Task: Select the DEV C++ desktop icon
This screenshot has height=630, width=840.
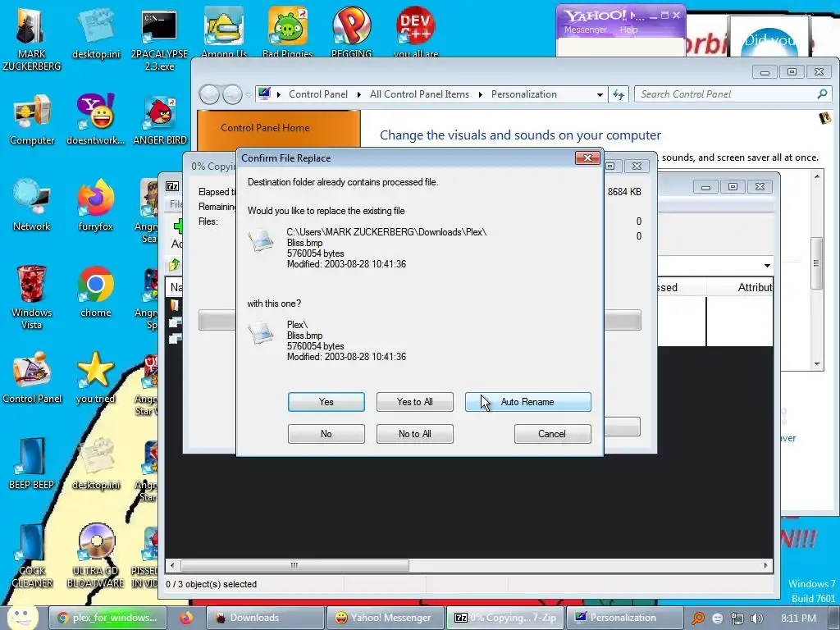Action: [416, 31]
